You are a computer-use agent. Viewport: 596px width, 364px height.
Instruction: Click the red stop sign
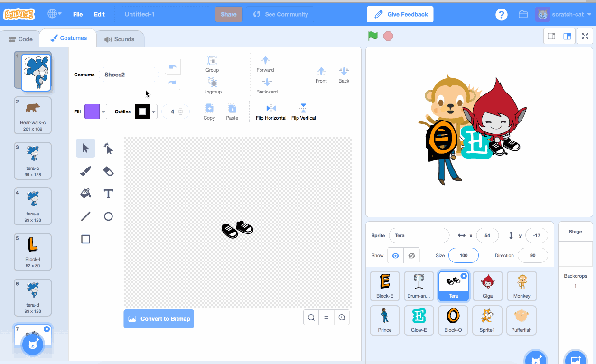[388, 36]
